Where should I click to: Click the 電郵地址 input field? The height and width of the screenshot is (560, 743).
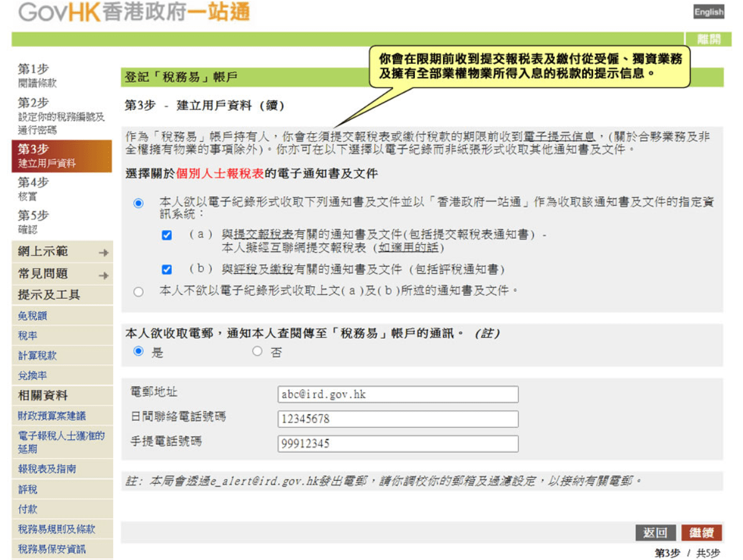click(398, 394)
